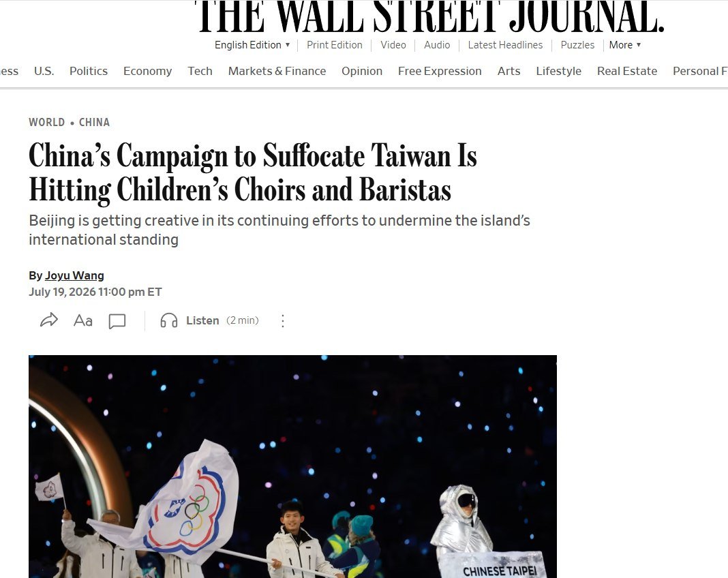Screen dimensions: 728x578
Task: Click the July 19, 2026 timestamp
Action: pyautogui.click(x=95, y=292)
